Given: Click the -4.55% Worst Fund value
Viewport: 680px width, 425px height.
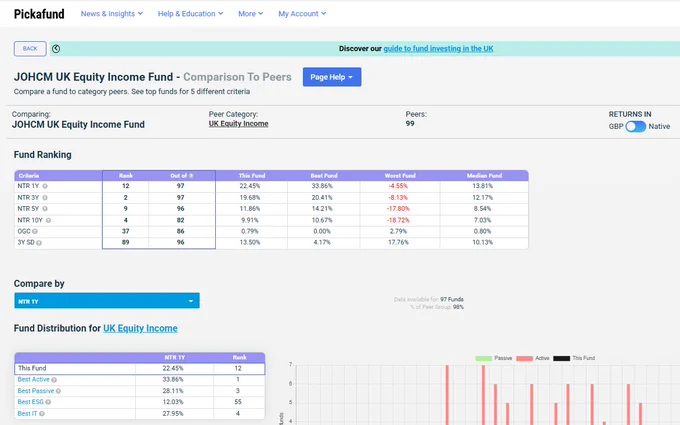Looking at the screenshot, I should tap(398, 186).
